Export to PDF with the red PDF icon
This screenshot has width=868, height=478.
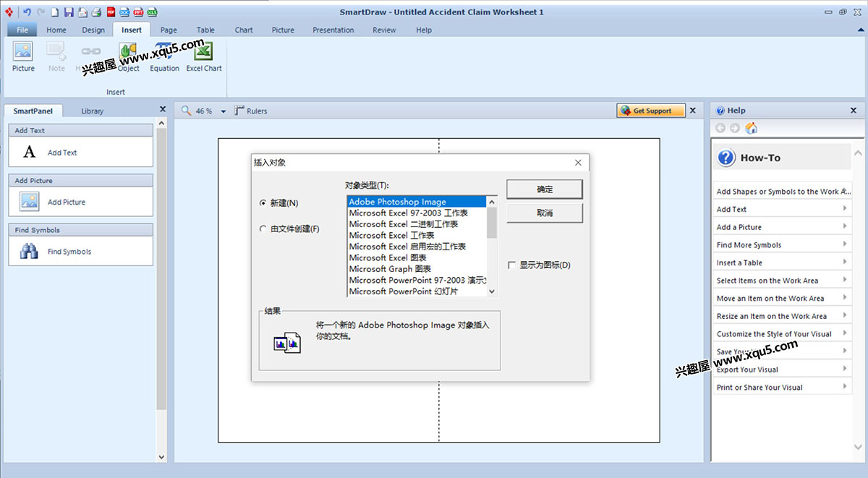[111, 12]
